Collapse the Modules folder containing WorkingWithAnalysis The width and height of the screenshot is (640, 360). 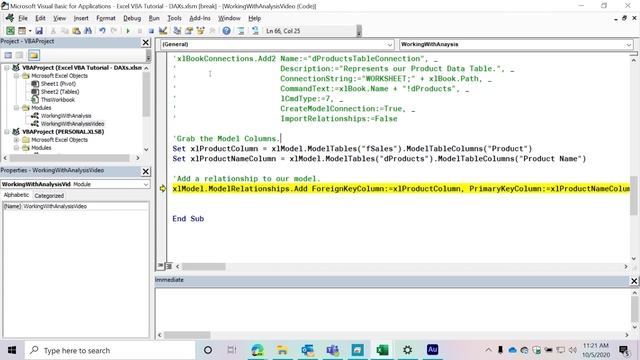point(16,108)
